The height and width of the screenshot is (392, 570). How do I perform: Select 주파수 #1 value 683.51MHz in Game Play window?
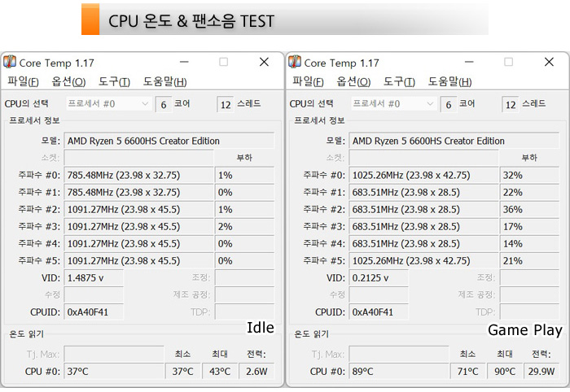point(424,192)
